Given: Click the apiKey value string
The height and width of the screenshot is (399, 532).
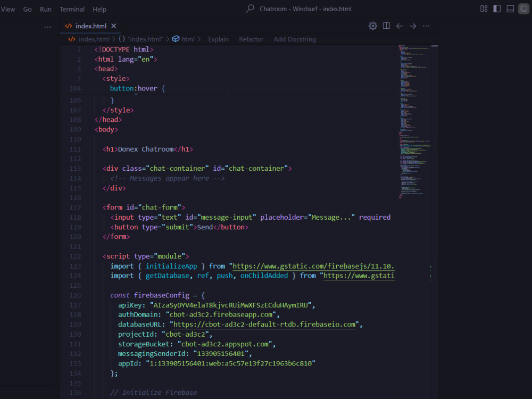Looking at the screenshot, I should [x=230, y=305].
